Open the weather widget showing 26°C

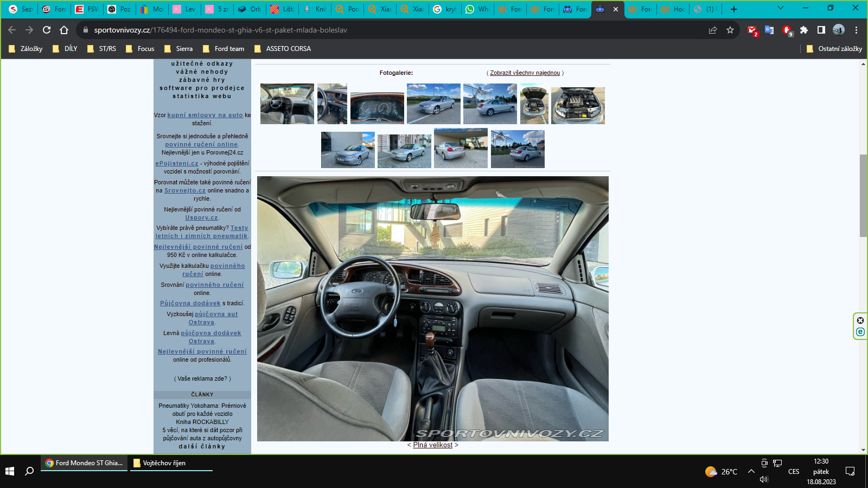(721, 472)
